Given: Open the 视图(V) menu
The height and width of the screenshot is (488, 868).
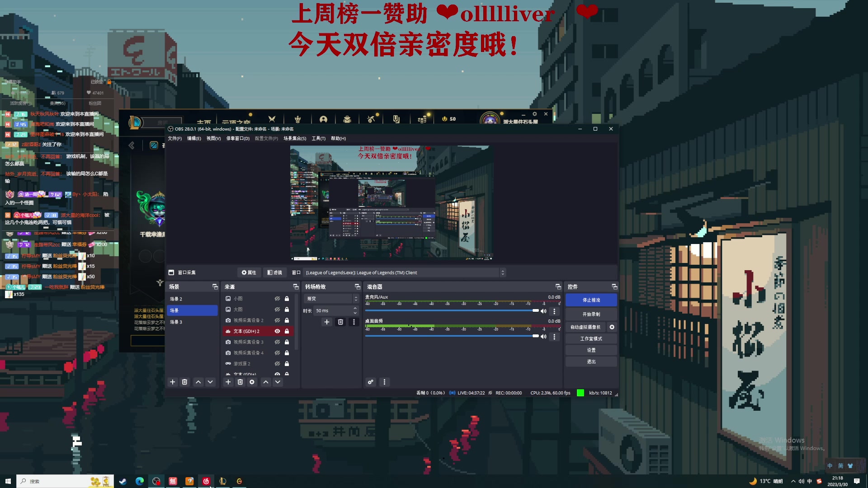Looking at the screenshot, I should (213, 139).
